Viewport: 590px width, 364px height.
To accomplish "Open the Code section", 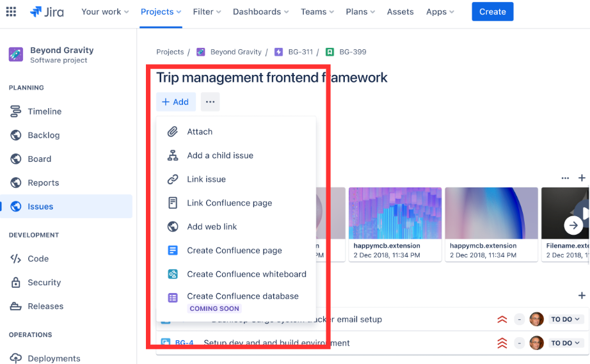I will [38, 258].
